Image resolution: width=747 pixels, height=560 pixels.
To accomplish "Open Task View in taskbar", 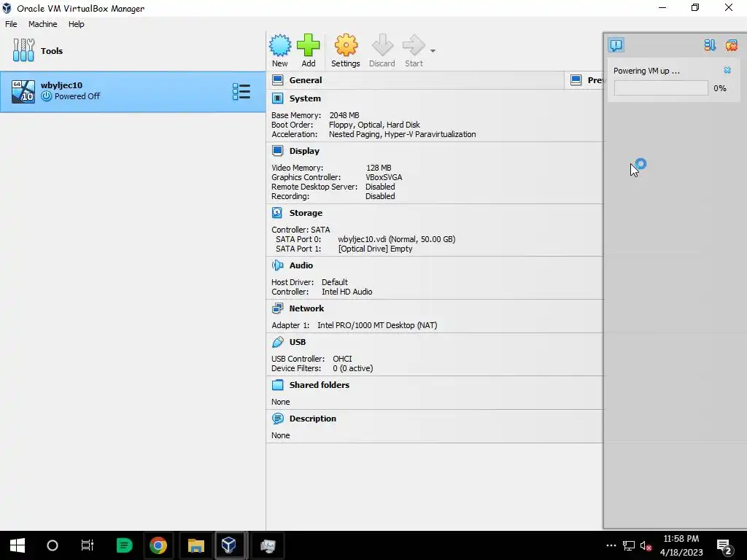I will pos(88,545).
